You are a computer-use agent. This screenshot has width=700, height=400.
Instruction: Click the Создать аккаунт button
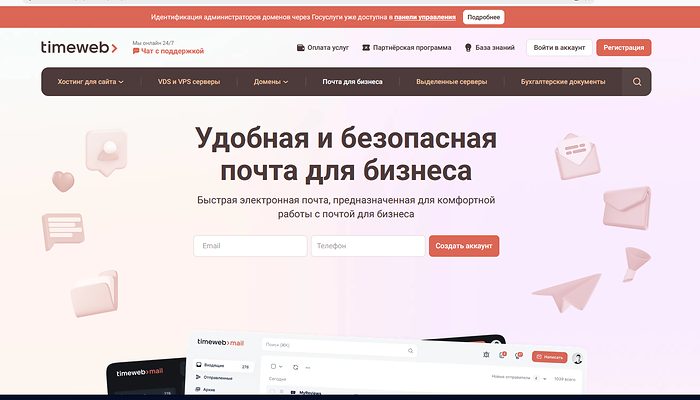point(464,246)
